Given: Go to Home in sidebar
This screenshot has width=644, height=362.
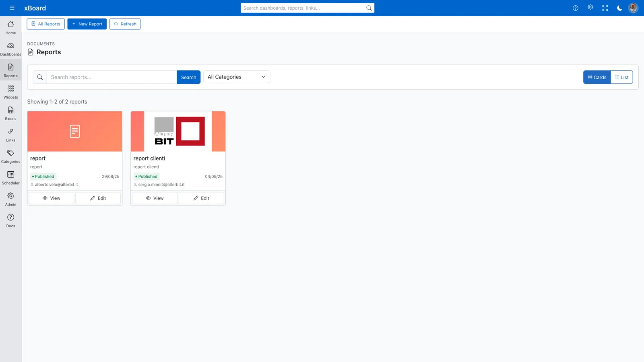Looking at the screenshot, I should click(x=11, y=28).
